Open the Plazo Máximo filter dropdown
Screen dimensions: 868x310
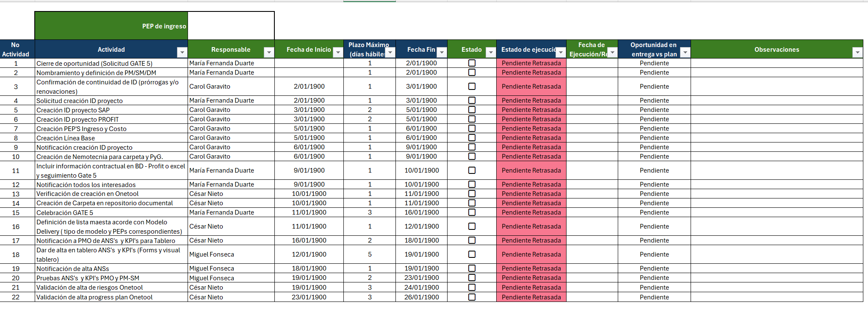390,52
